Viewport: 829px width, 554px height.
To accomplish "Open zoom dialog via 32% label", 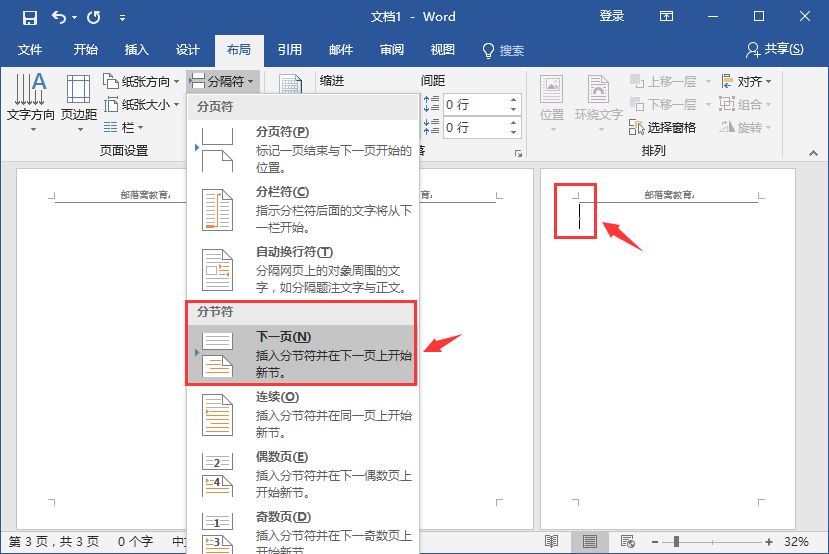I will point(796,542).
